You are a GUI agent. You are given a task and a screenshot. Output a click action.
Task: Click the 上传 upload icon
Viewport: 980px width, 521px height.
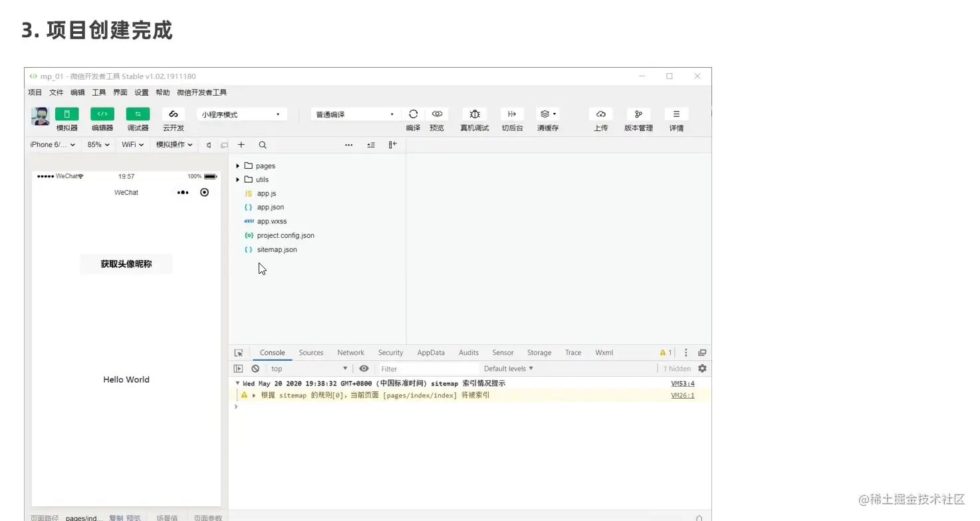[x=601, y=114]
